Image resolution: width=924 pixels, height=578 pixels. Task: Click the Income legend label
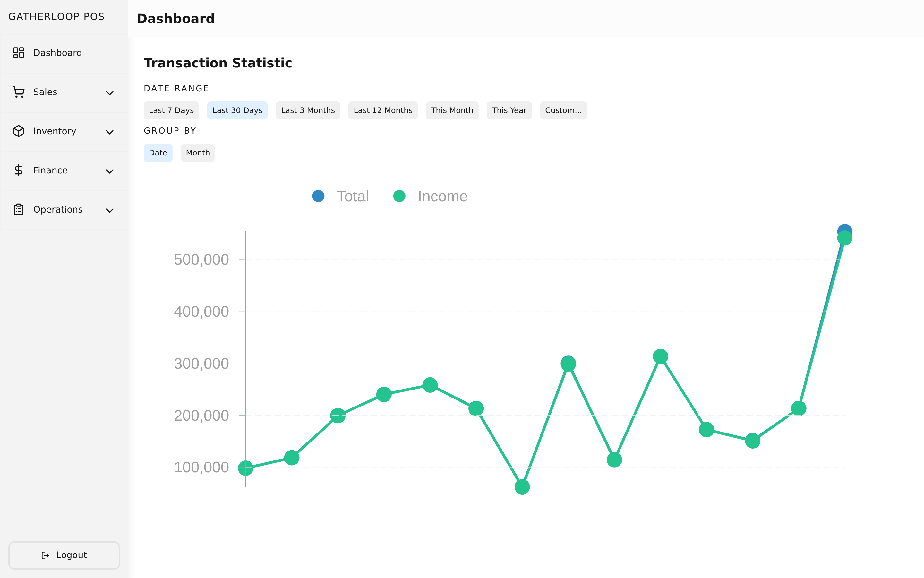(442, 196)
